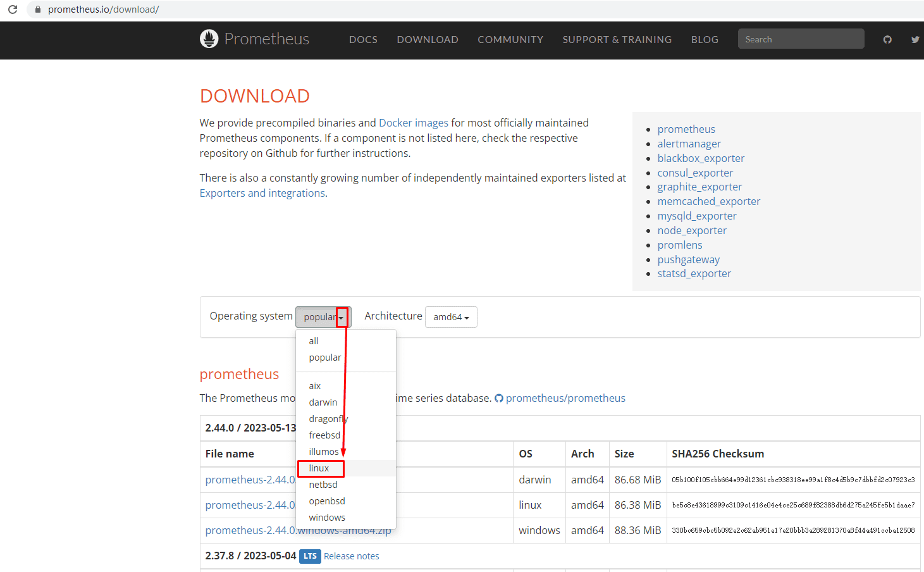Click the browser reload icon
Screen dimensions: 924x572
[13, 9]
